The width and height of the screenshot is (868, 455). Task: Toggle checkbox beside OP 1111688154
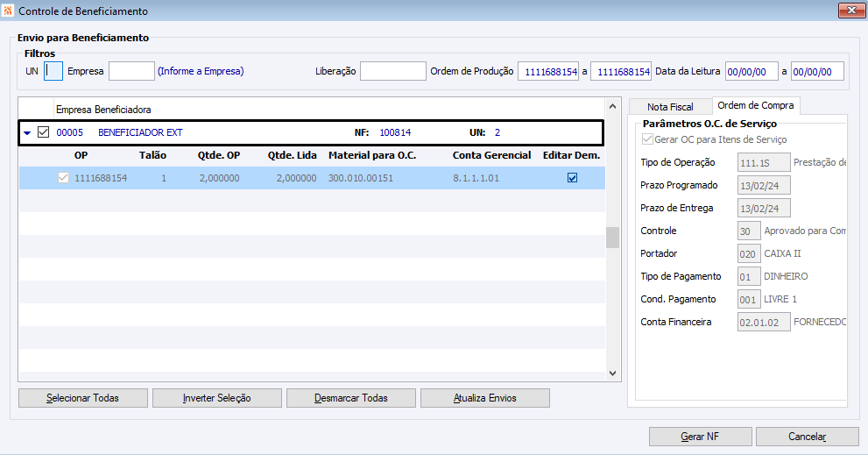[63, 178]
